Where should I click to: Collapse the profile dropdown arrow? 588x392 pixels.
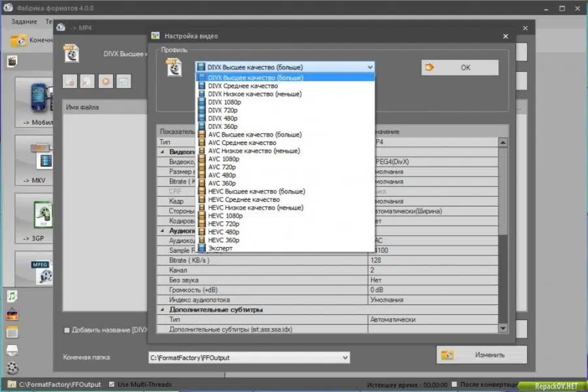tap(370, 67)
